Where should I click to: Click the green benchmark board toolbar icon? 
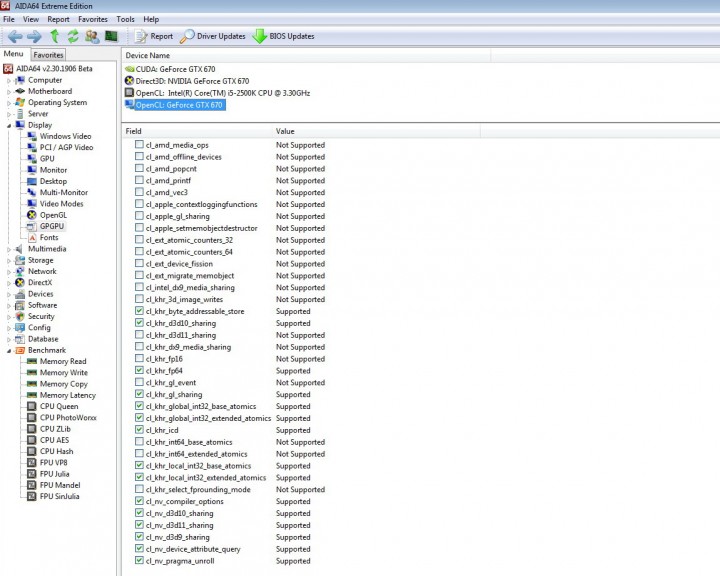coord(111,36)
